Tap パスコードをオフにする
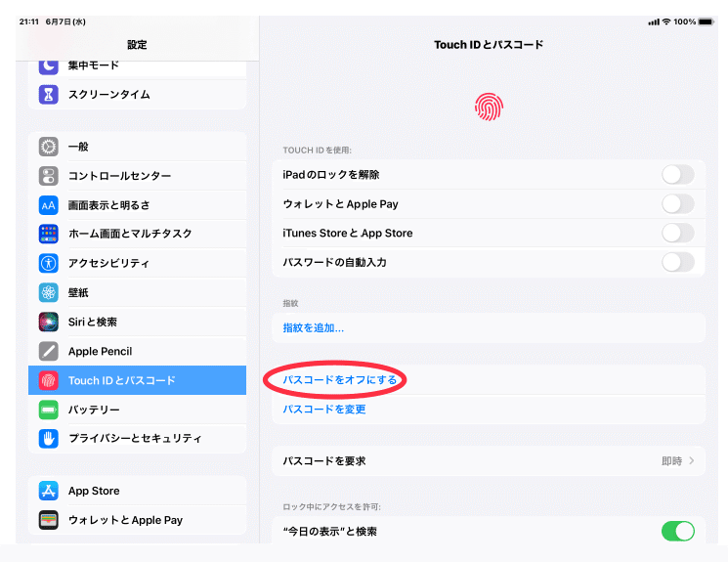Screen dimensions: 728x562 point(340,380)
